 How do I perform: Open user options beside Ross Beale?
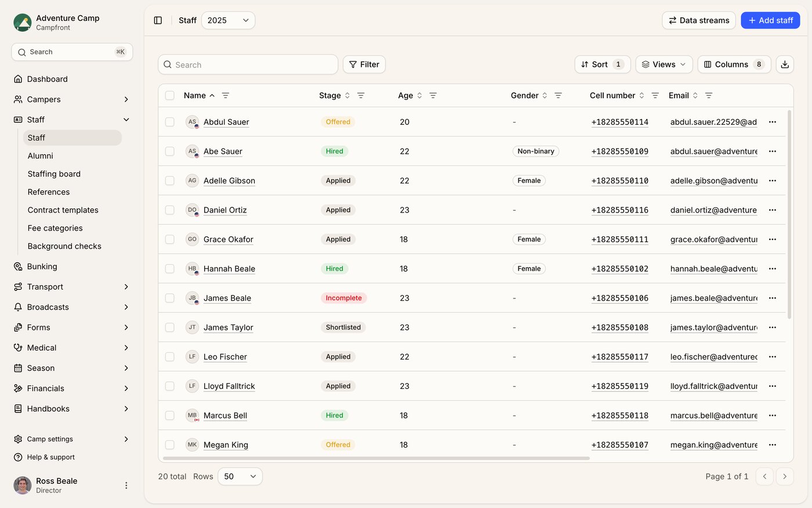click(x=126, y=485)
